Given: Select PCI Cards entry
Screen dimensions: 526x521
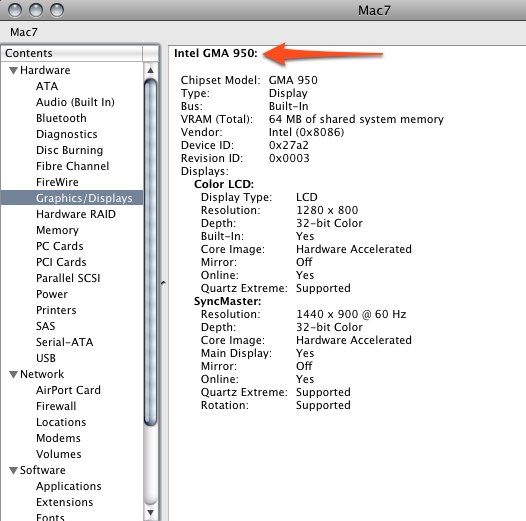Looking at the screenshot, I should 61,262.
